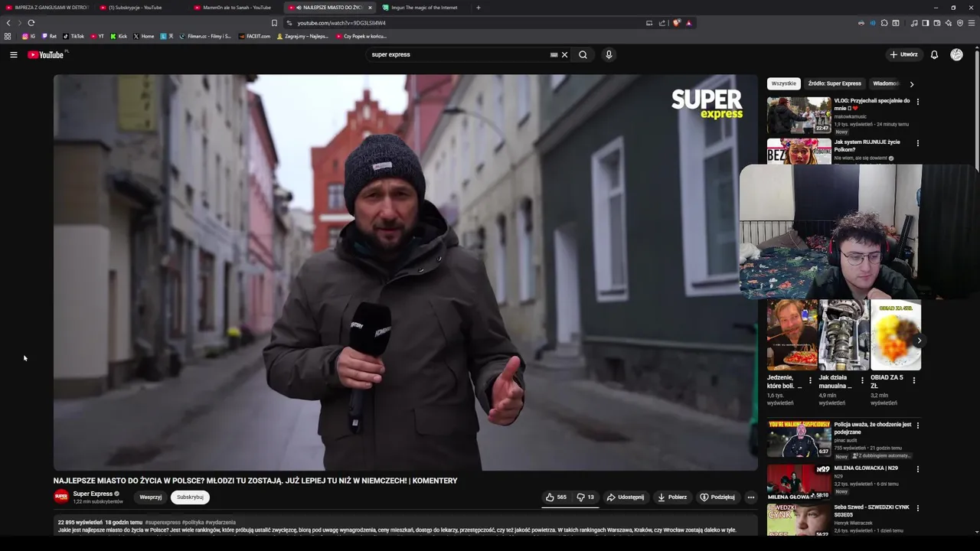Like the video with thumbs up
Image resolution: width=980 pixels, height=551 pixels.
point(557,497)
